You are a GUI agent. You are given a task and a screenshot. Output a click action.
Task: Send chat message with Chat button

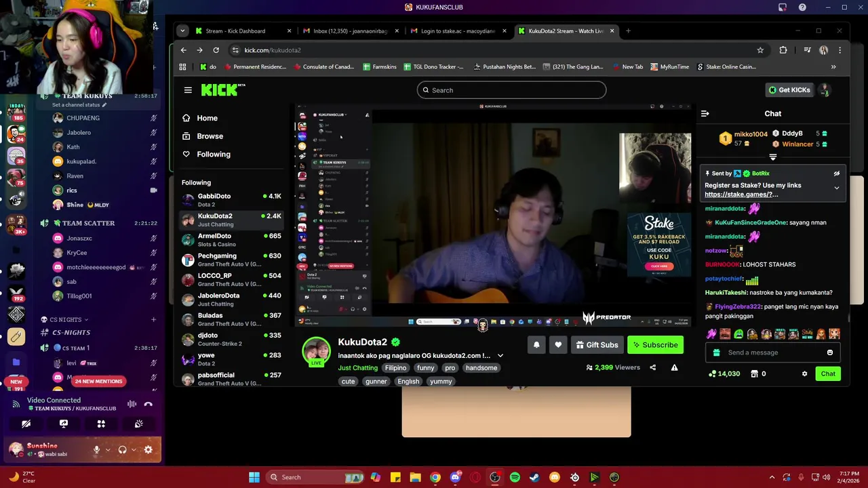tap(828, 373)
